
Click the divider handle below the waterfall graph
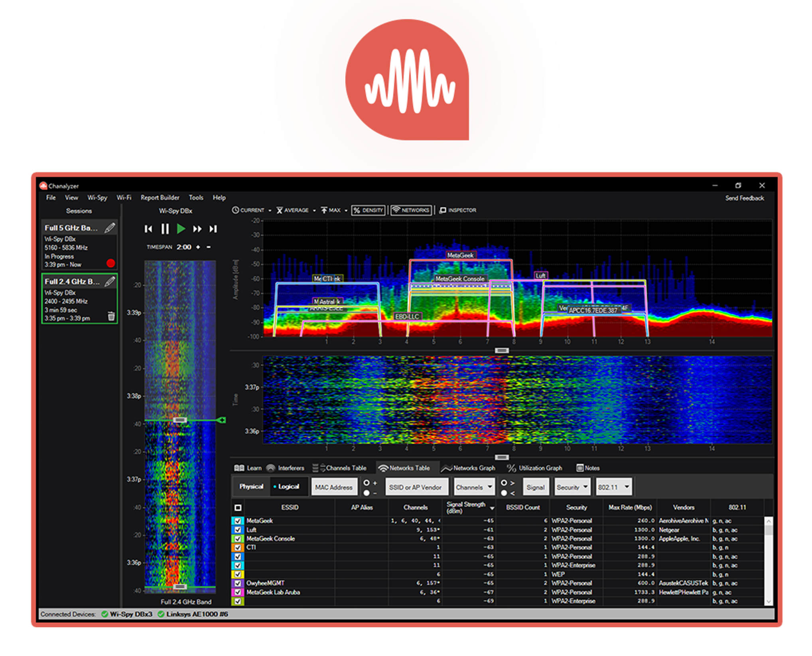click(x=501, y=457)
